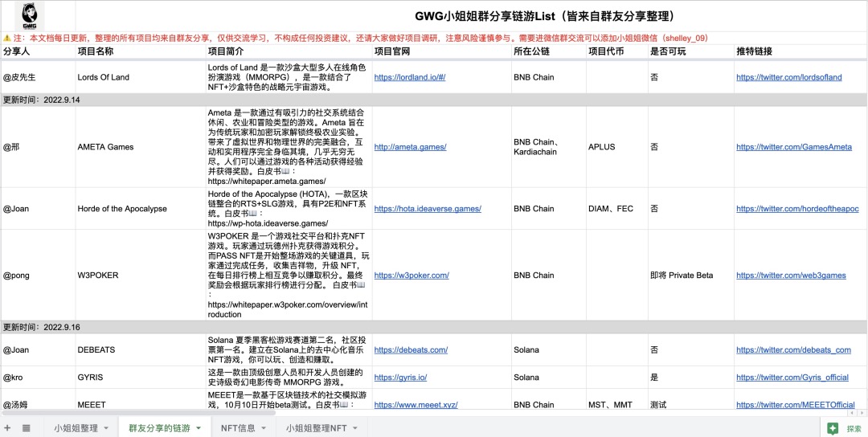Select the @pong sharer cell
The width and height of the screenshot is (868, 437).
point(38,275)
